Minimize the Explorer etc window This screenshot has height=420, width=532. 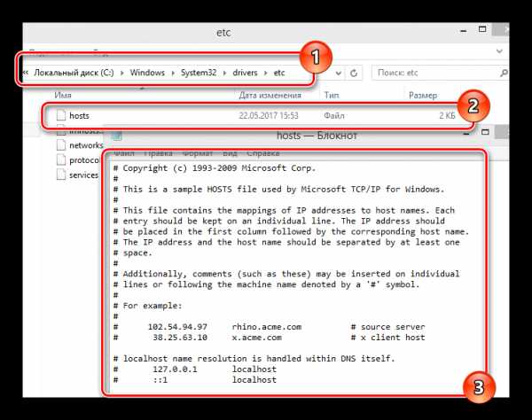(463, 31)
